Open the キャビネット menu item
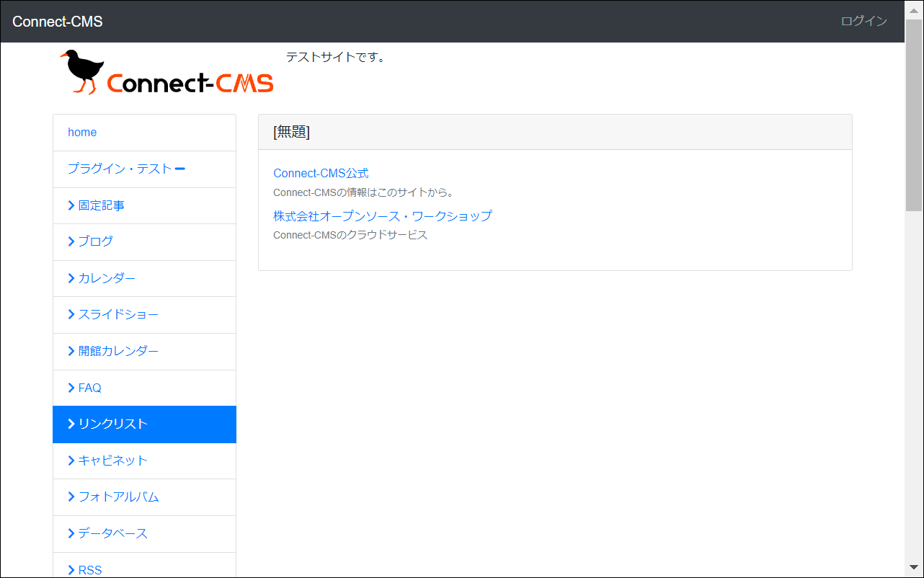 pyautogui.click(x=144, y=461)
